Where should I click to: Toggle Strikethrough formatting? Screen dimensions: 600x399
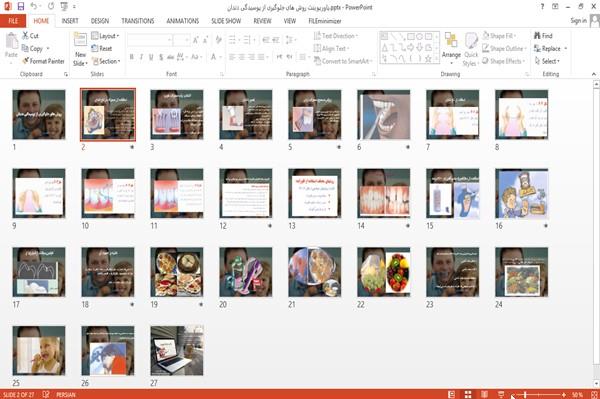[x=171, y=57]
